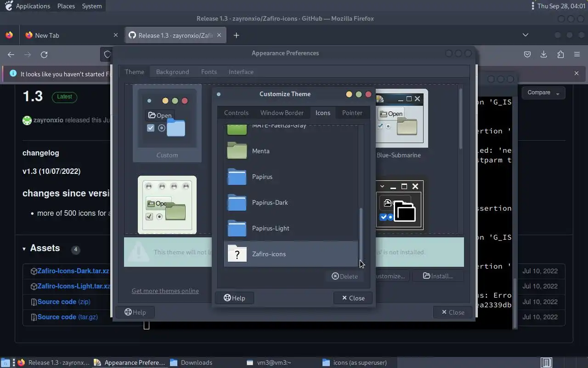Open Firefox extensions puzzle icon
Viewport: 588px width, 368px height.
click(x=560, y=54)
